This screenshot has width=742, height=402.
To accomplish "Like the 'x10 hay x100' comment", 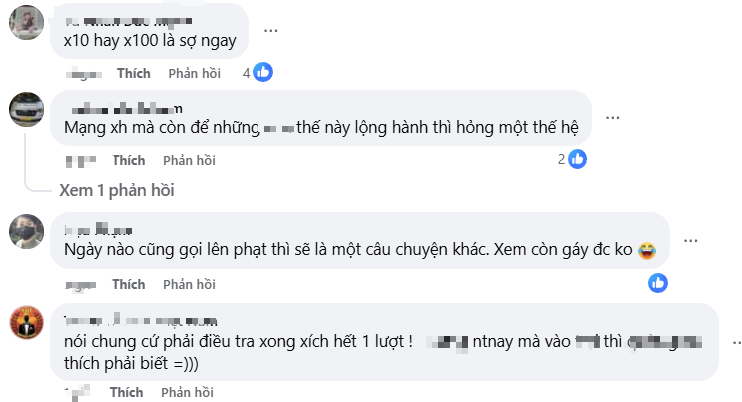I will click(x=133, y=73).
